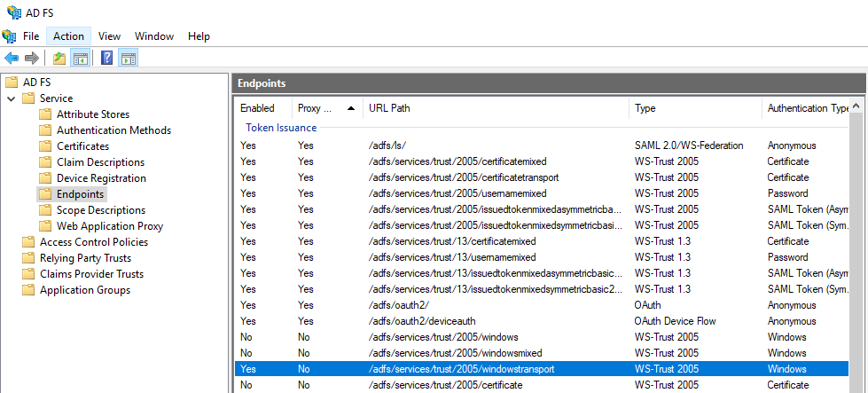Open the File menu
This screenshot has width=868, height=393.
[31, 36]
